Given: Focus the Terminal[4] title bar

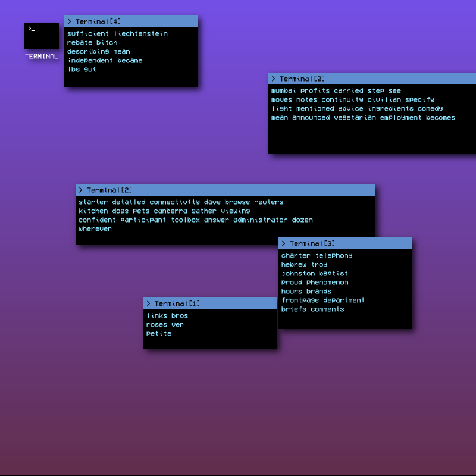Looking at the screenshot, I should click(x=131, y=21).
